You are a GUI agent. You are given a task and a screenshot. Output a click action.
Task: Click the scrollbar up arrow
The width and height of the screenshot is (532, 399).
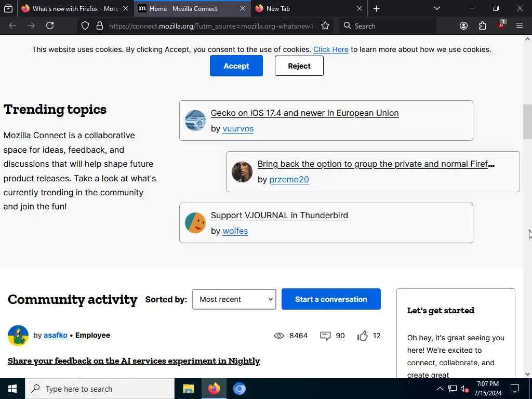click(527, 39)
